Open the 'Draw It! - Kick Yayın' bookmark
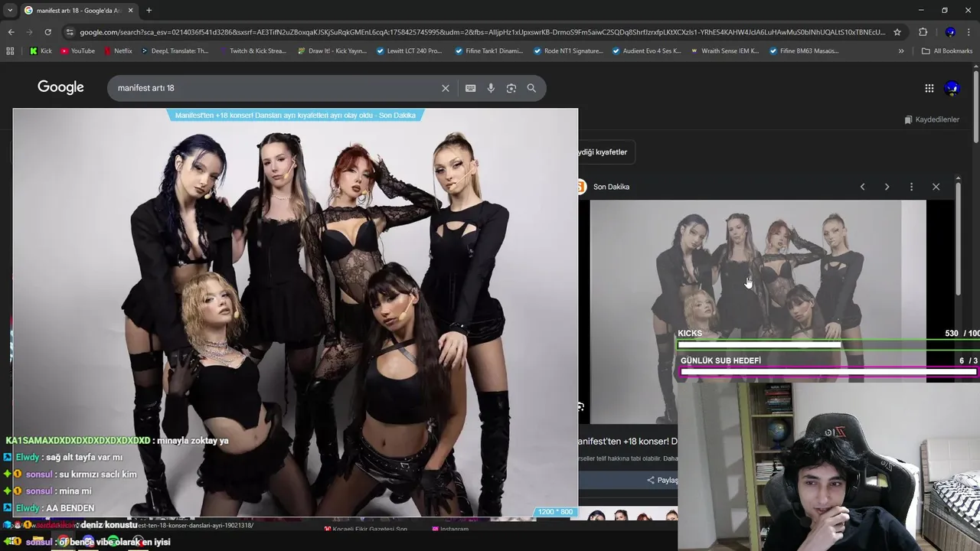 coord(332,51)
